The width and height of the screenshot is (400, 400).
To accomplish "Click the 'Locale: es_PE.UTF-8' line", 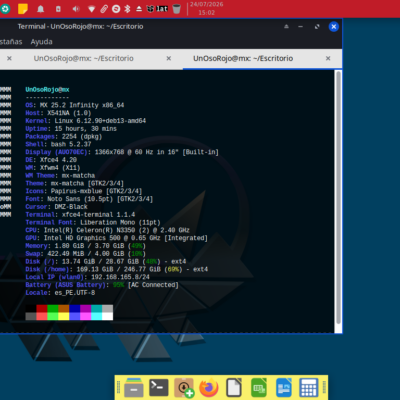I will pos(60,293).
